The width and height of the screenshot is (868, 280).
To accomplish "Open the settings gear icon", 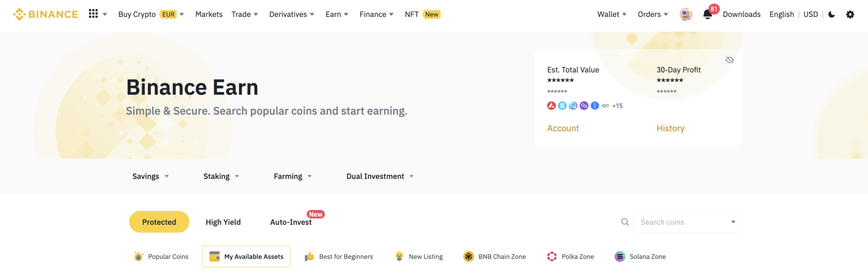I will point(850,14).
